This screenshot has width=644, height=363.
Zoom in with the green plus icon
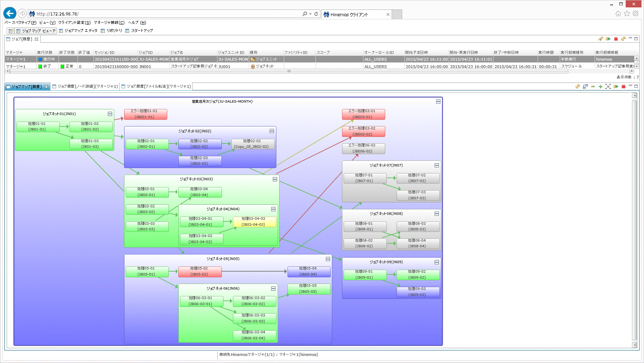600,86
